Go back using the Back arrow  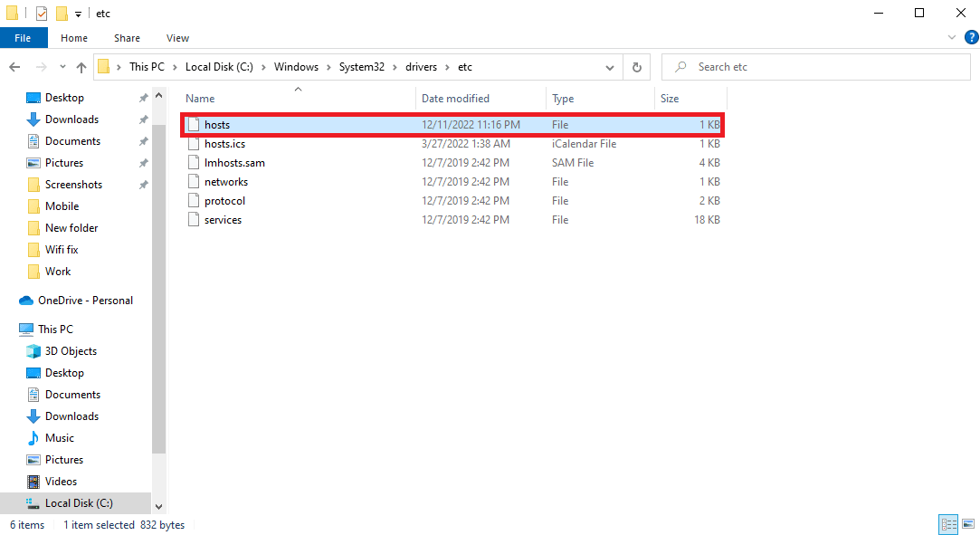pos(15,67)
